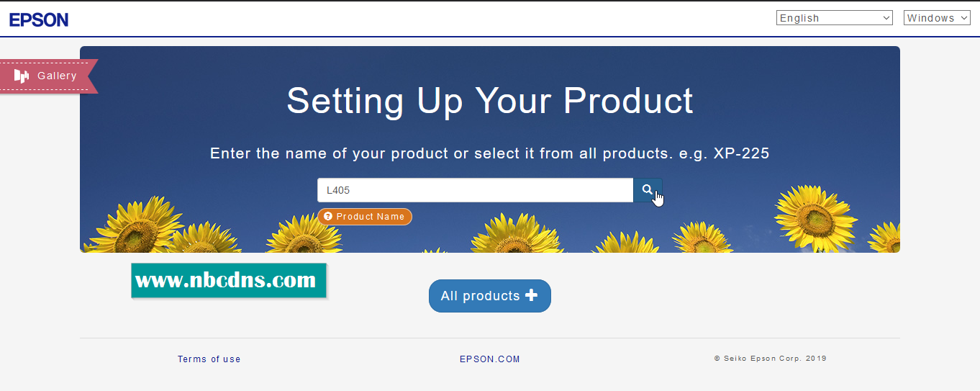980x391 pixels.
Task: Click the "Enter the name of your product" instruction
Action: tap(489, 153)
